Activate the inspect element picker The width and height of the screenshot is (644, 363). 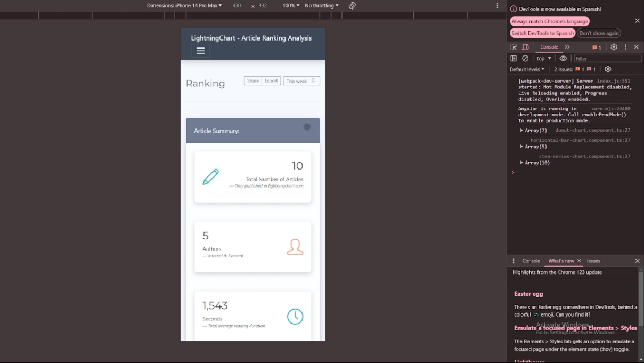pos(514,47)
